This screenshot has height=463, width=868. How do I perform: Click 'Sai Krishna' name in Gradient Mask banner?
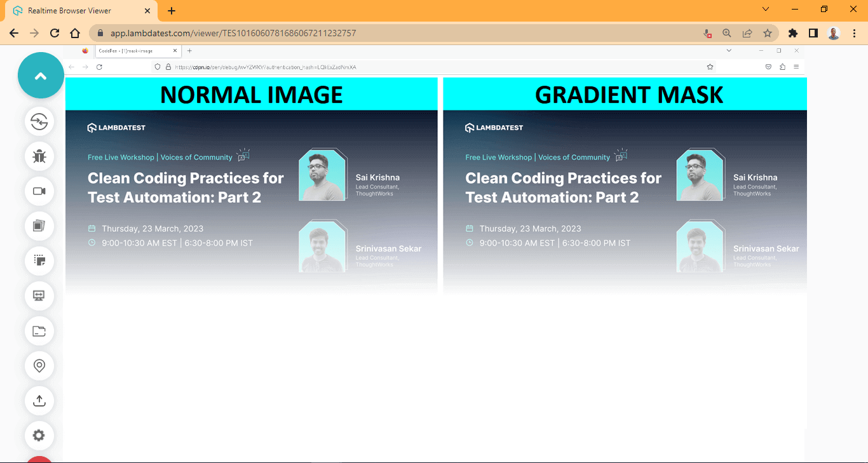pos(756,178)
